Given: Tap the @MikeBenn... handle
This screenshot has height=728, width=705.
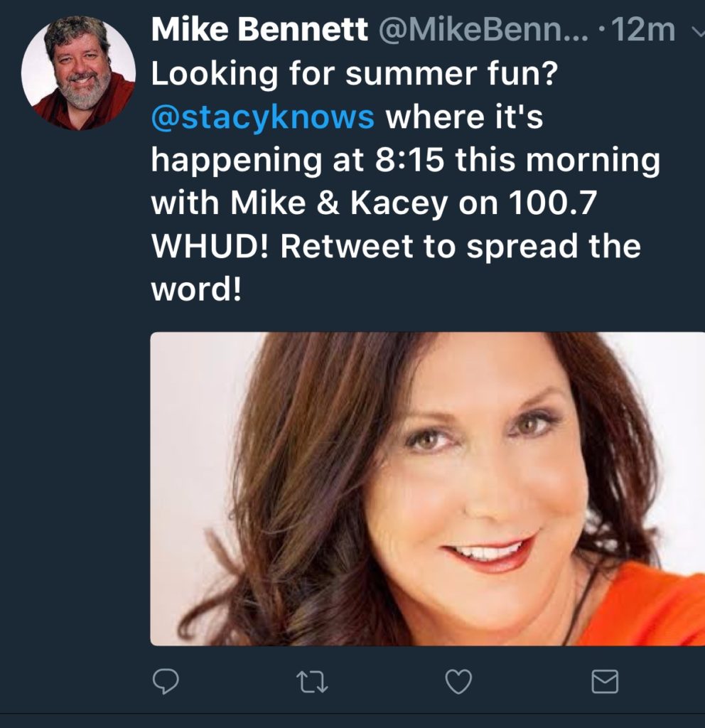Looking at the screenshot, I should [x=484, y=29].
